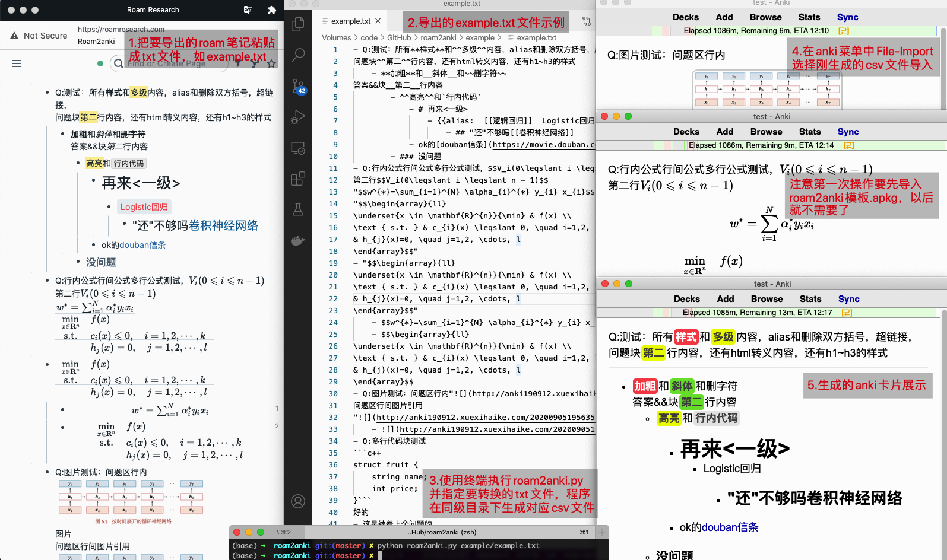Viewport: 947px width, 560px height.
Task: Open browser extensions puzzle icon
Action: [272, 10]
